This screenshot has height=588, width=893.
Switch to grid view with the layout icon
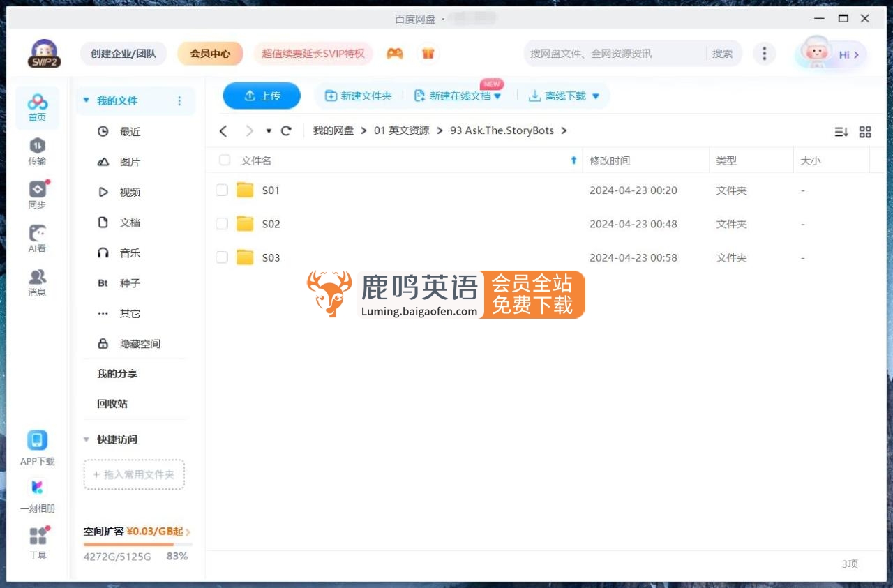[x=865, y=131]
